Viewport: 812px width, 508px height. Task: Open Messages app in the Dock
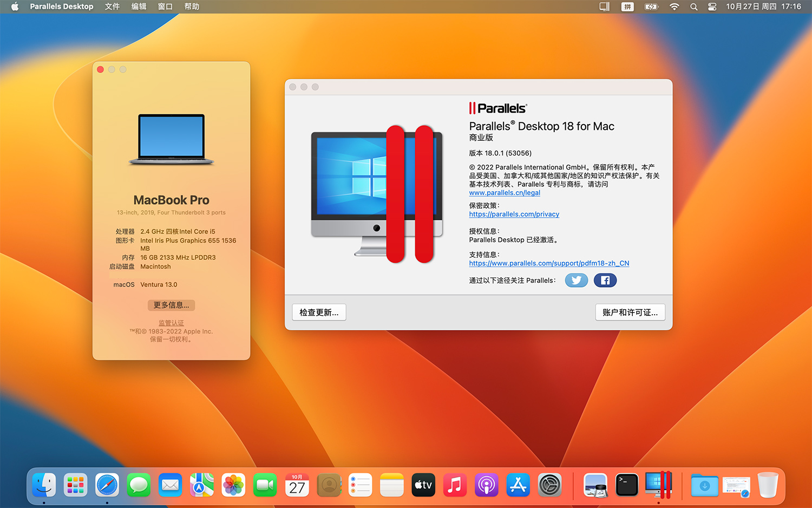(x=139, y=485)
